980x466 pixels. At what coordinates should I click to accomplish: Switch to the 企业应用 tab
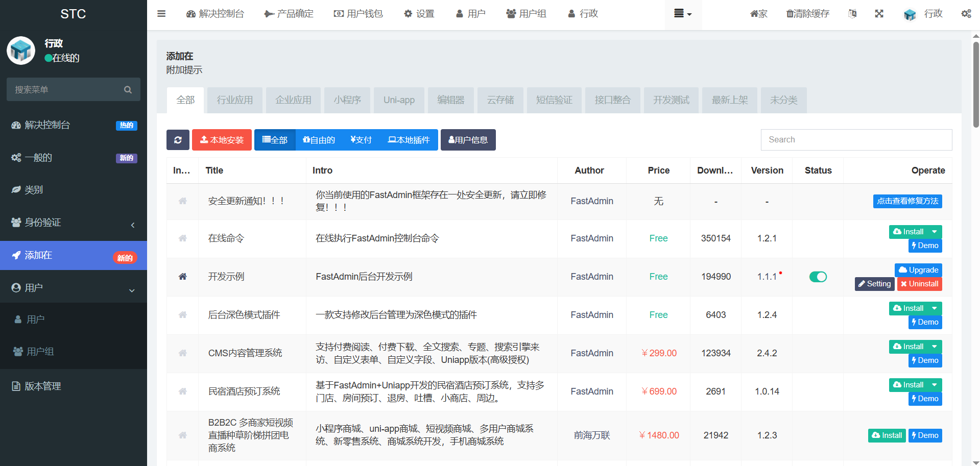[x=294, y=100]
